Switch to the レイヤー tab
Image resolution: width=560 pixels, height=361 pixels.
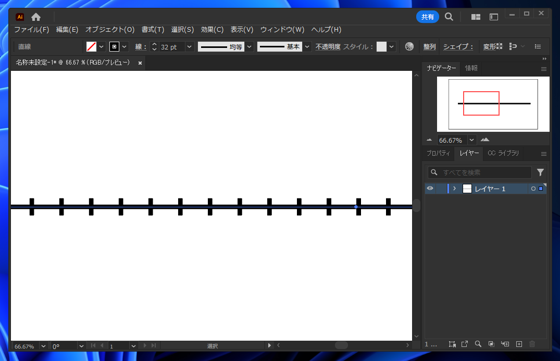pyautogui.click(x=469, y=153)
